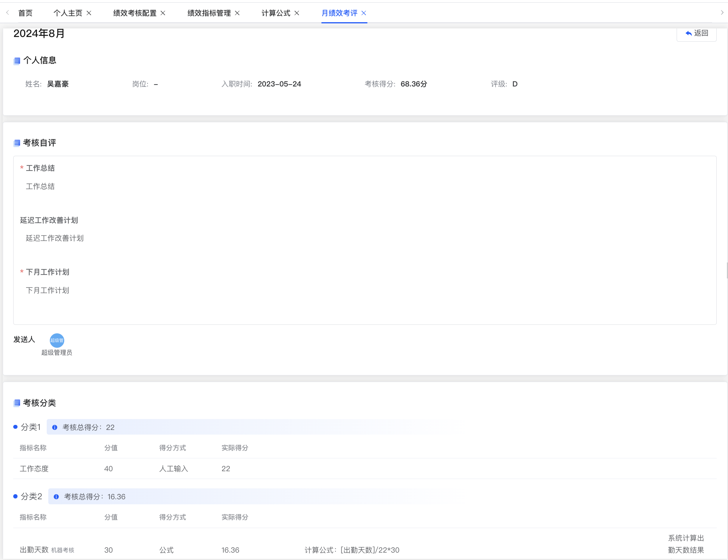This screenshot has width=728, height=560.
Task: Click the 延迟工作改善计划 text field
Action: [55, 238]
